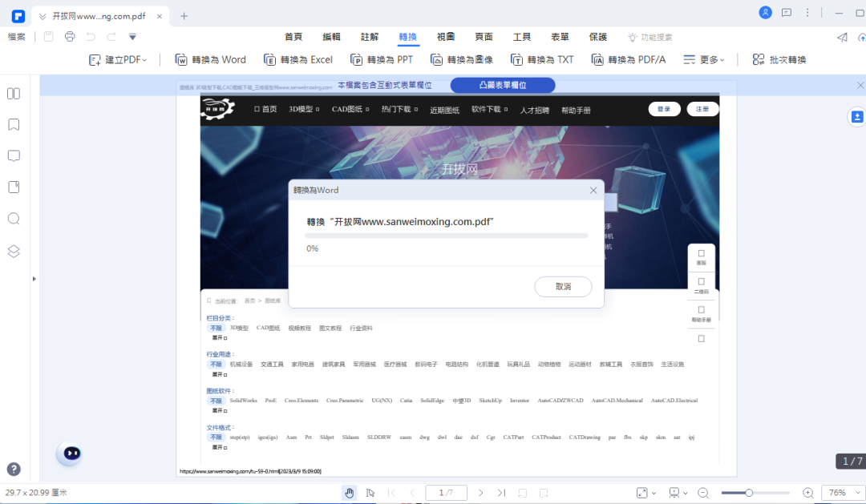Close the 开拔网www...ng.com.pdf tab

[x=159, y=17]
